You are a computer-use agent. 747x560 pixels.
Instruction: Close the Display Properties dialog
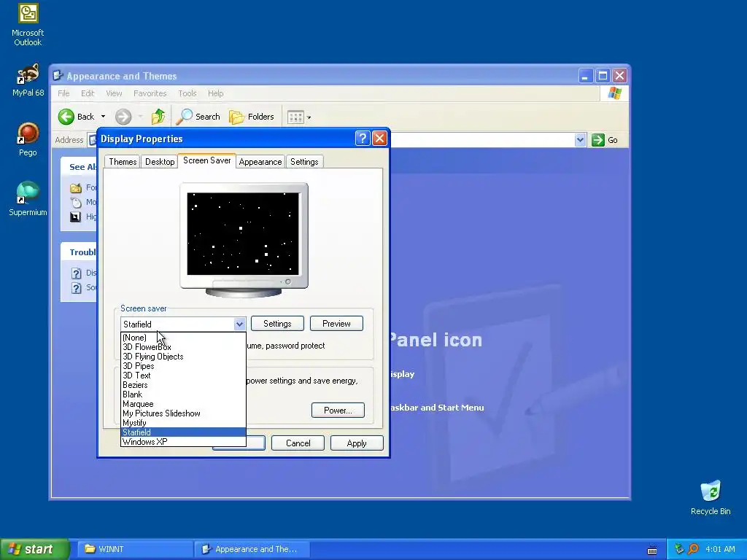point(379,139)
